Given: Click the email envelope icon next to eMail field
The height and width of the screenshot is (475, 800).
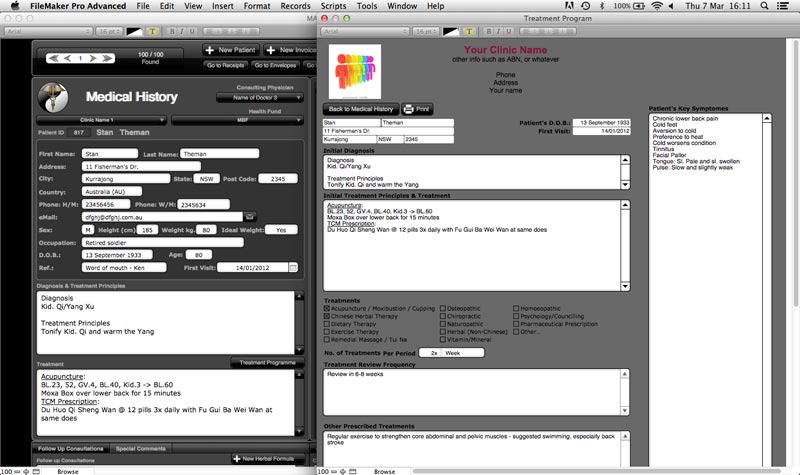Looking at the screenshot, I should [x=250, y=216].
